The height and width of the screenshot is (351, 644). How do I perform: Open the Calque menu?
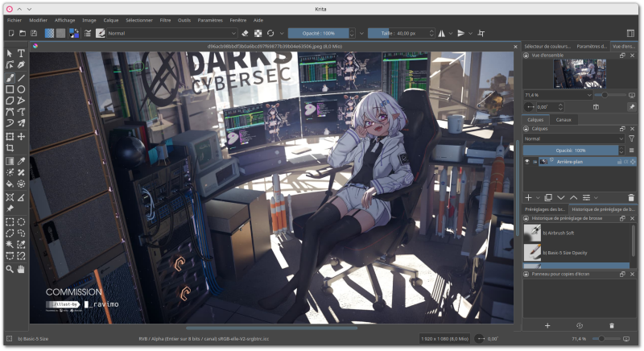click(111, 20)
